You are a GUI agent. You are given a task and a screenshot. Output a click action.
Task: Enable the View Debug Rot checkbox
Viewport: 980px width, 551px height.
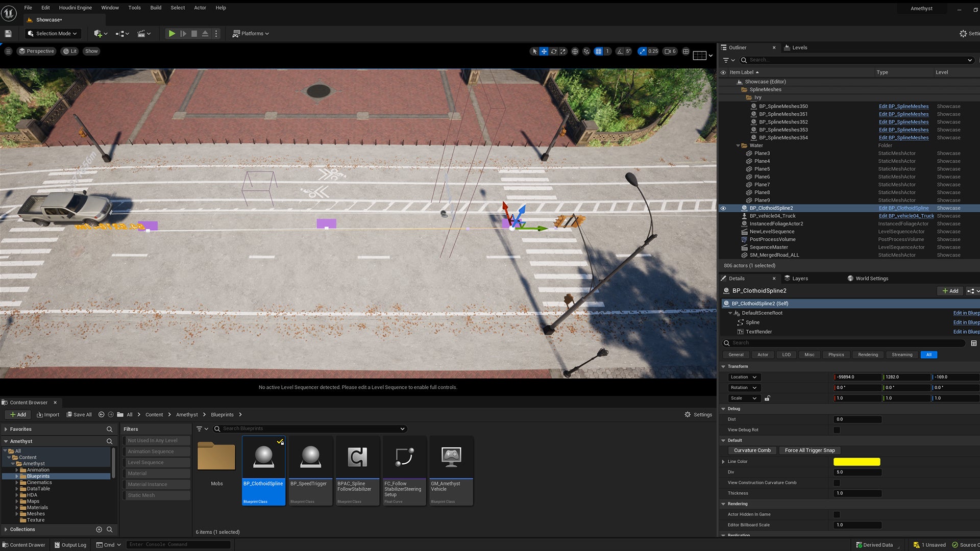(x=837, y=430)
